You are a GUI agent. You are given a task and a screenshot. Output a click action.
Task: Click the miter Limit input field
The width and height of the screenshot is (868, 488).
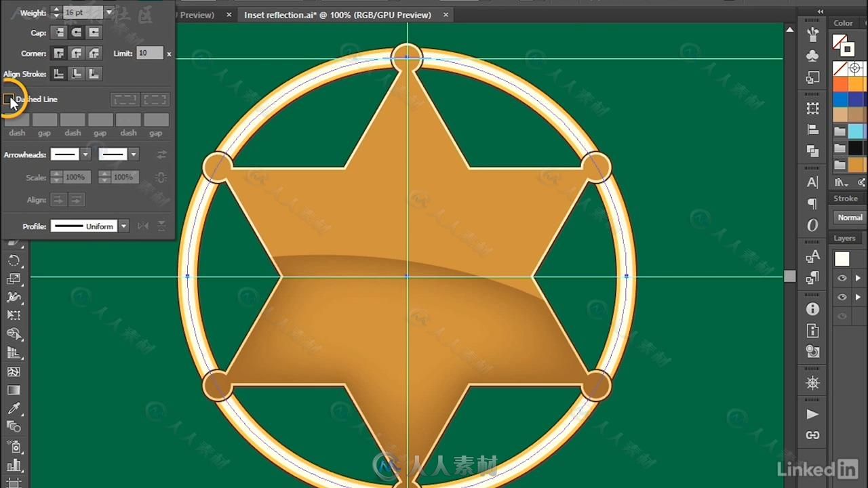tap(150, 53)
